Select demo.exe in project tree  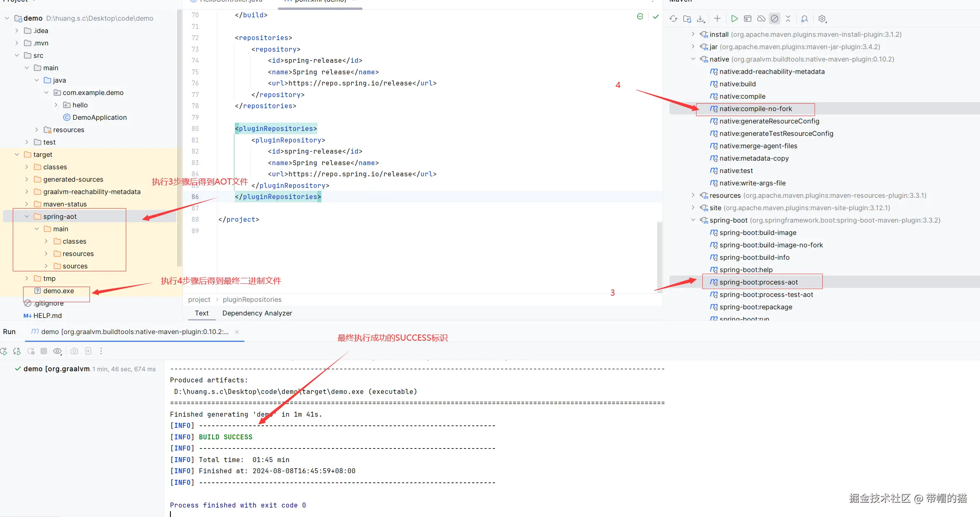[58, 291]
